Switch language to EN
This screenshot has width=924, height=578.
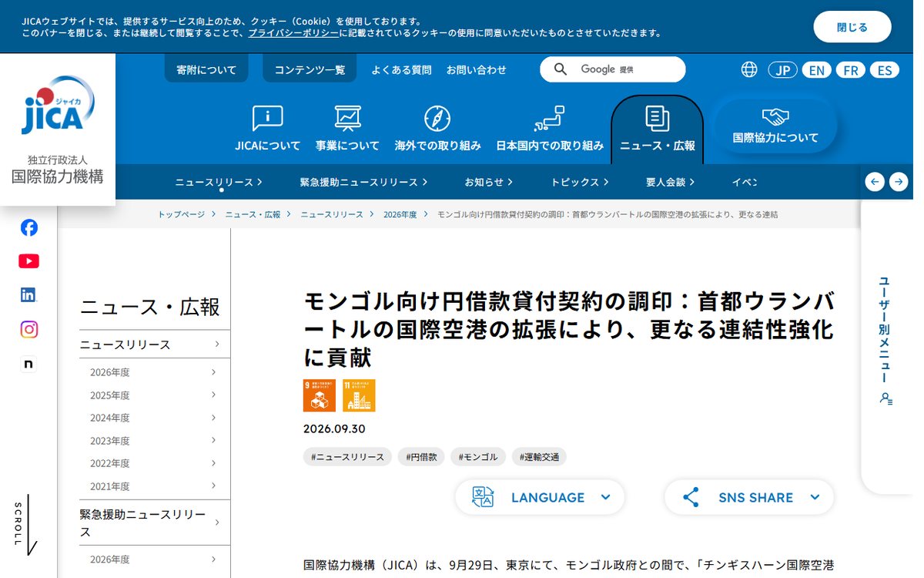(816, 70)
